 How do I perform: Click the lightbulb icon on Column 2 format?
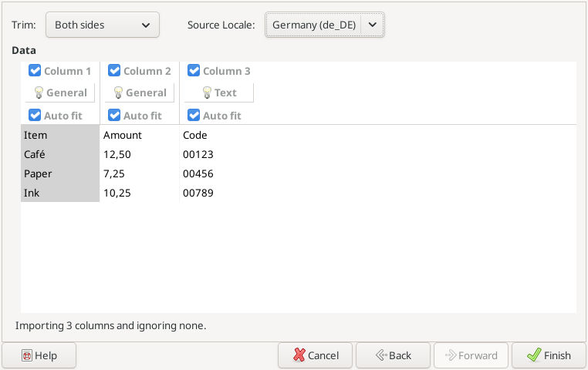coord(118,92)
